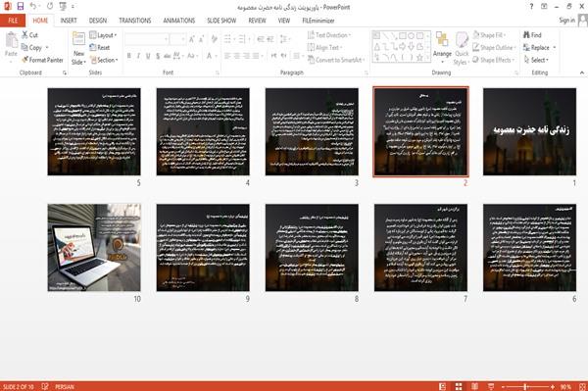Viewport: 588px width, 391px height.
Task: Click Clear All Formatting icon
Action: 215,39
